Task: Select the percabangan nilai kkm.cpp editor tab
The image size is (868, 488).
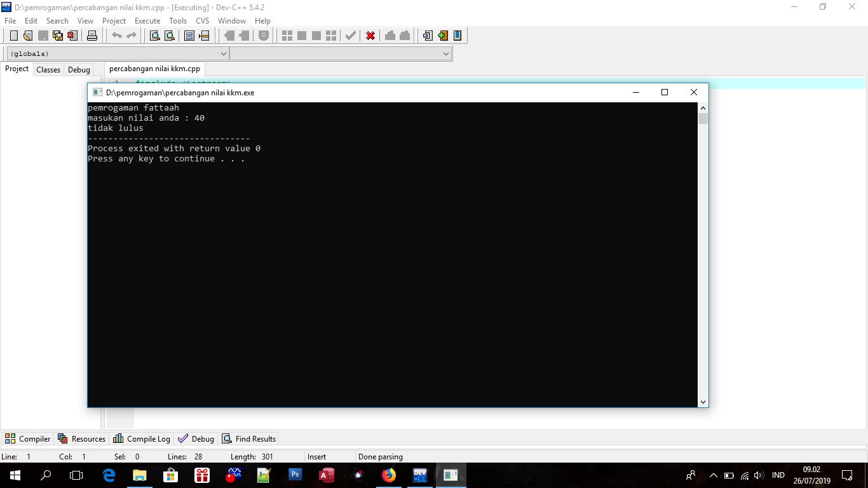Action: coord(154,69)
